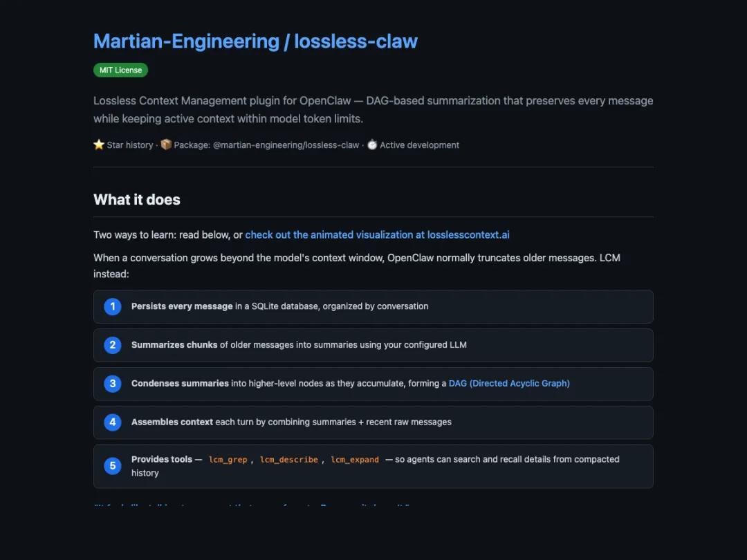The width and height of the screenshot is (747, 560).
Task: Click the What it does heading
Action: [137, 200]
